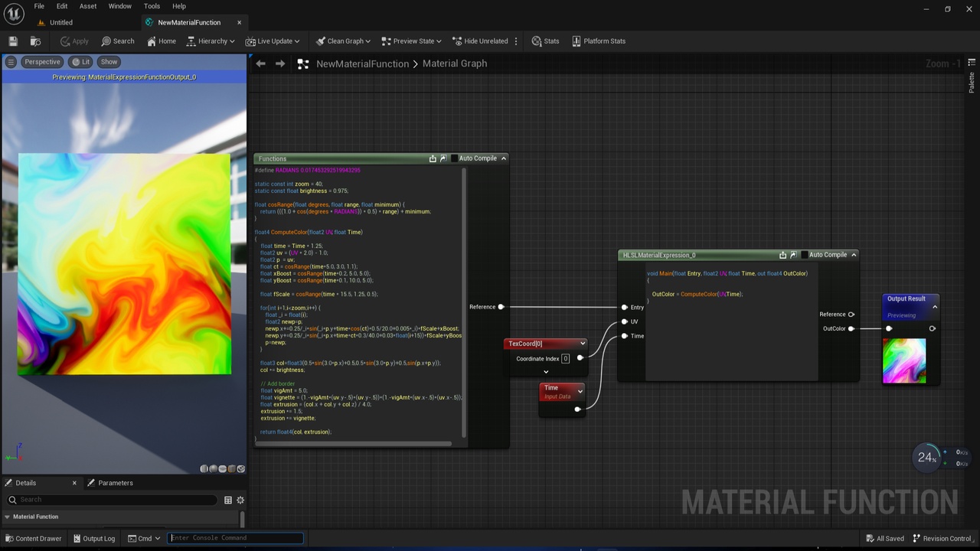Toggle Hide Unrelated nodes
The height and width of the screenshot is (551, 980).
pyautogui.click(x=480, y=41)
